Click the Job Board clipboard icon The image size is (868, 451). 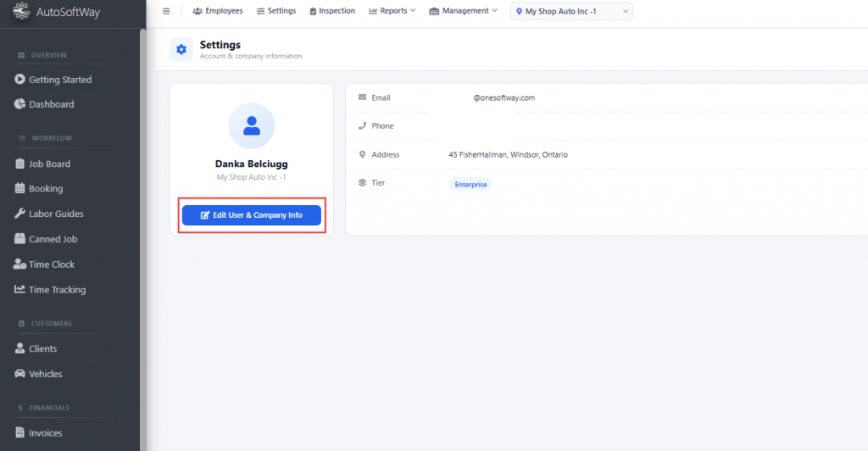[x=20, y=164]
